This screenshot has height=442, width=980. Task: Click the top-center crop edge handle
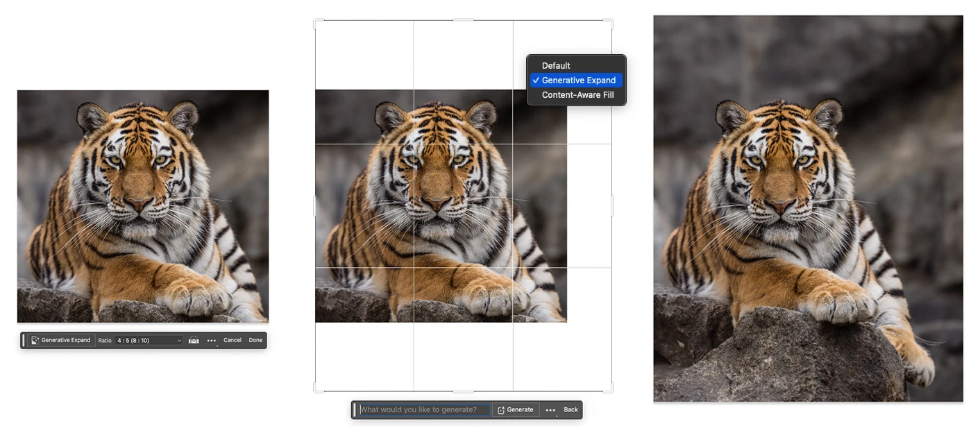coord(464,20)
